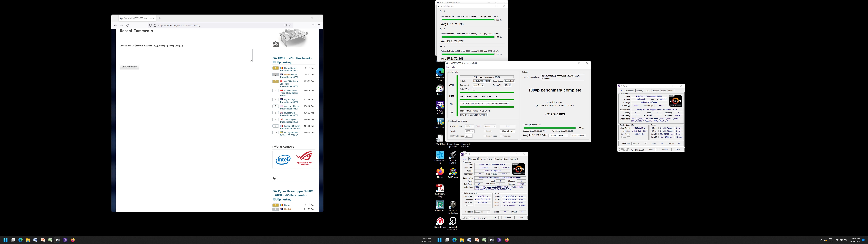
Task: Switch to Memory tab in lower CPU-Z window
Action: coord(483,159)
